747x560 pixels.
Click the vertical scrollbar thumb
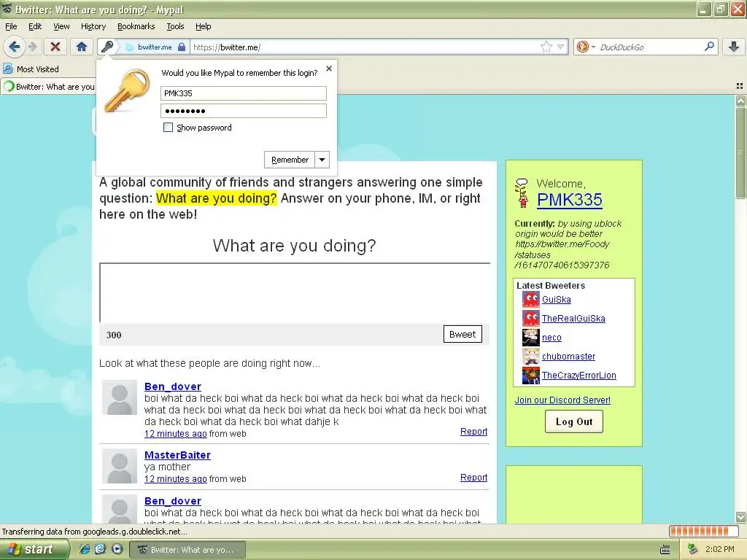[740, 153]
